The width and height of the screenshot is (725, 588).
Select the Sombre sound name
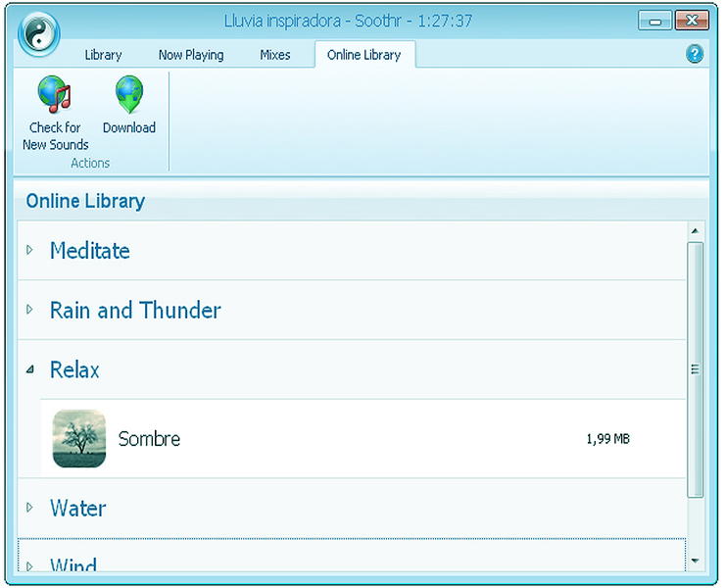tap(149, 439)
